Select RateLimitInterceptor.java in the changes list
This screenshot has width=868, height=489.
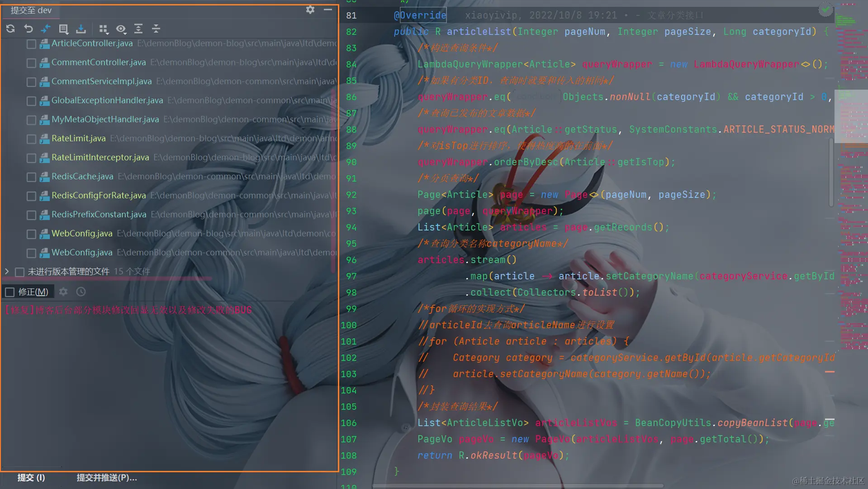pos(100,158)
